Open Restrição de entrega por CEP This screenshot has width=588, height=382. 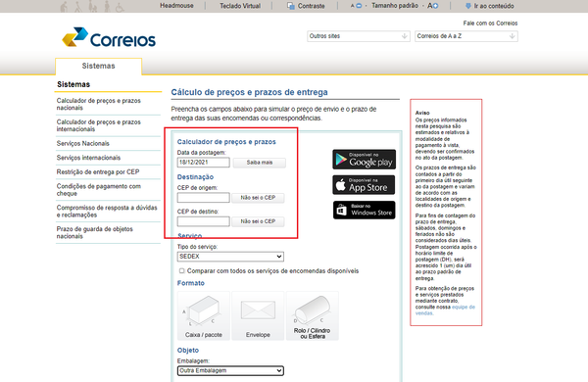click(98, 172)
